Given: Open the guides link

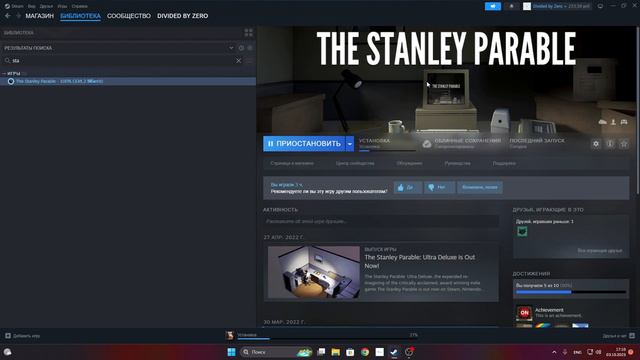Looking at the screenshot, I should point(457,163).
